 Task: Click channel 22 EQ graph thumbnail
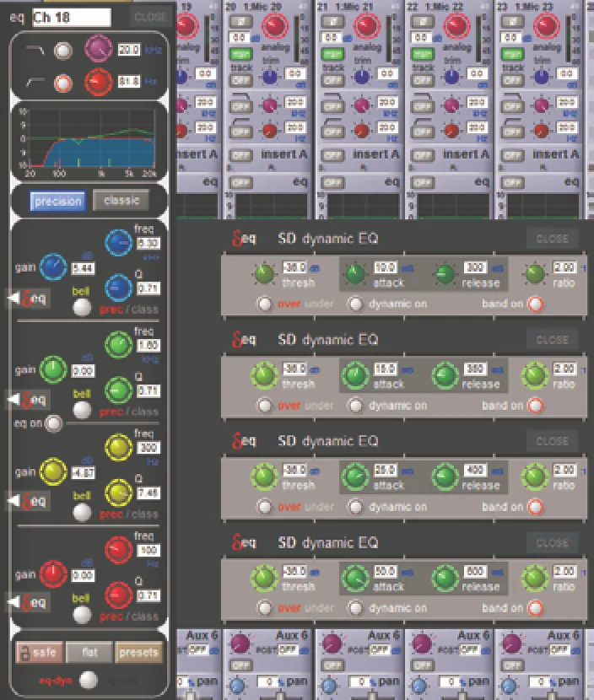453,205
